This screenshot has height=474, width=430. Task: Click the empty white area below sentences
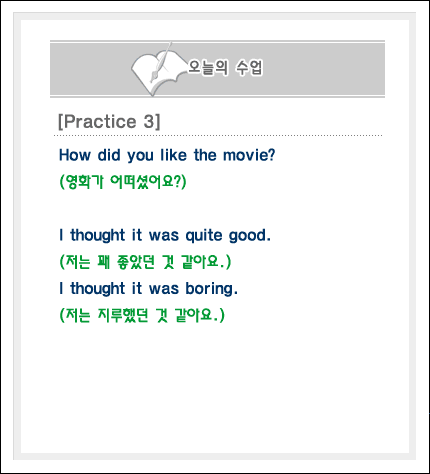215,387
